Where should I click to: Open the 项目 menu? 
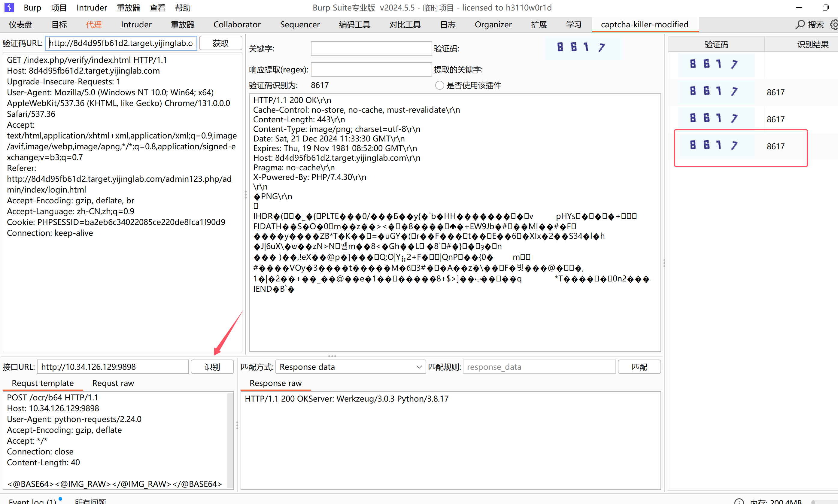(x=59, y=8)
